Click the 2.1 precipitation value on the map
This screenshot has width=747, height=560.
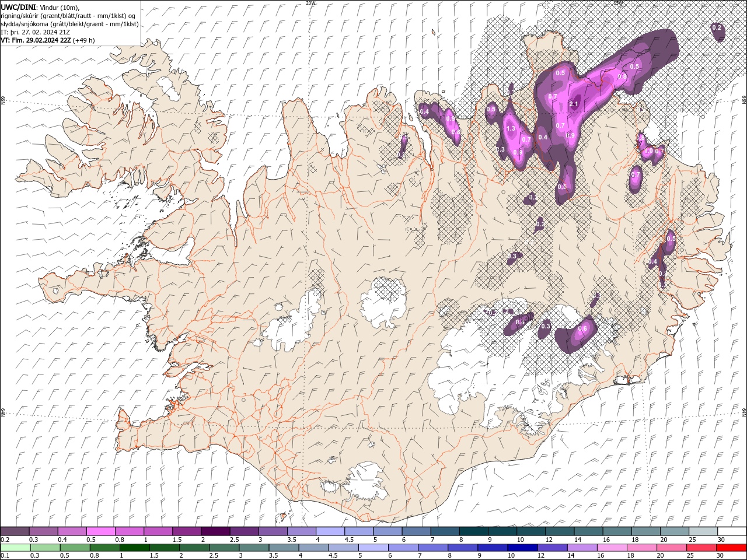point(573,104)
